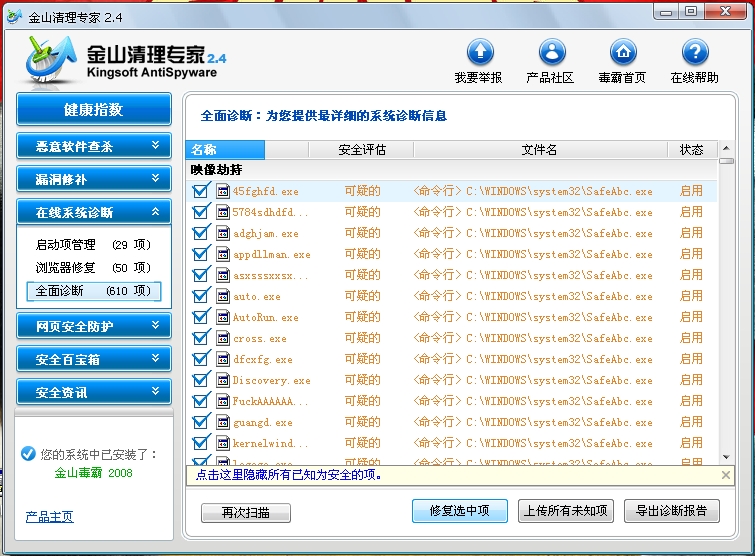Image resolution: width=755 pixels, height=556 pixels.
Task: Click file icon of 5784sdhdfd row
Action: (x=222, y=212)
